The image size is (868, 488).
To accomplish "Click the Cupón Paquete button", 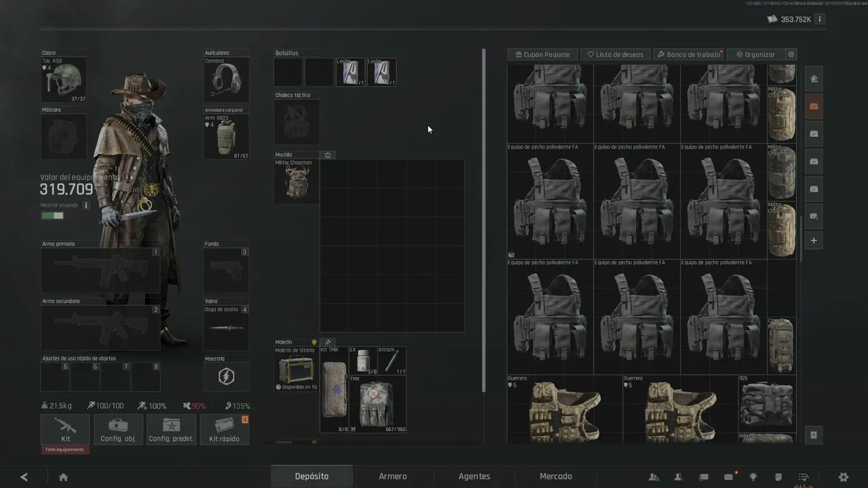I will pos(543,54).
